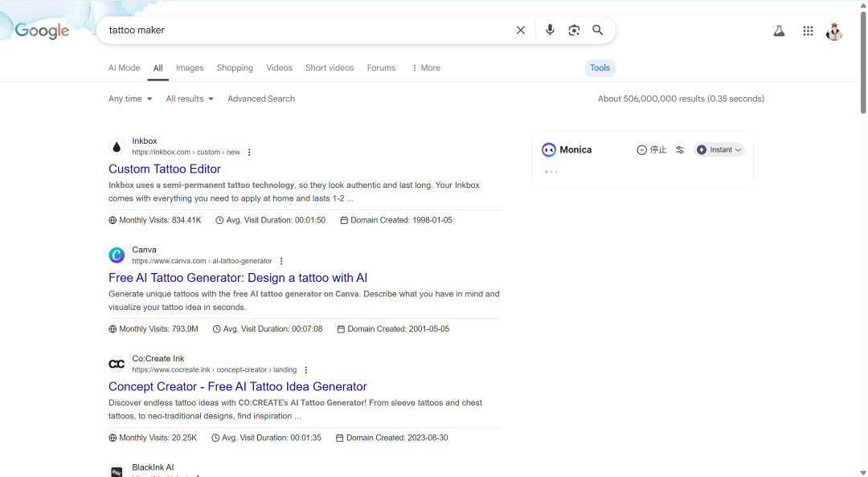Click scrollbar down arrow
868x477 pixels.
[863, 472]
